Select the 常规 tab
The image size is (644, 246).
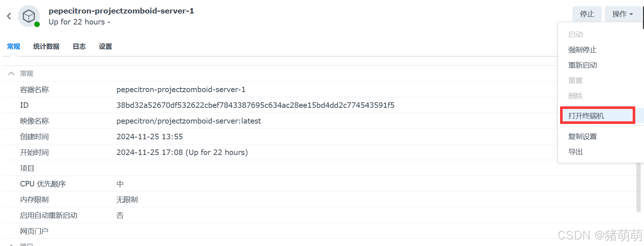[14, 46]
